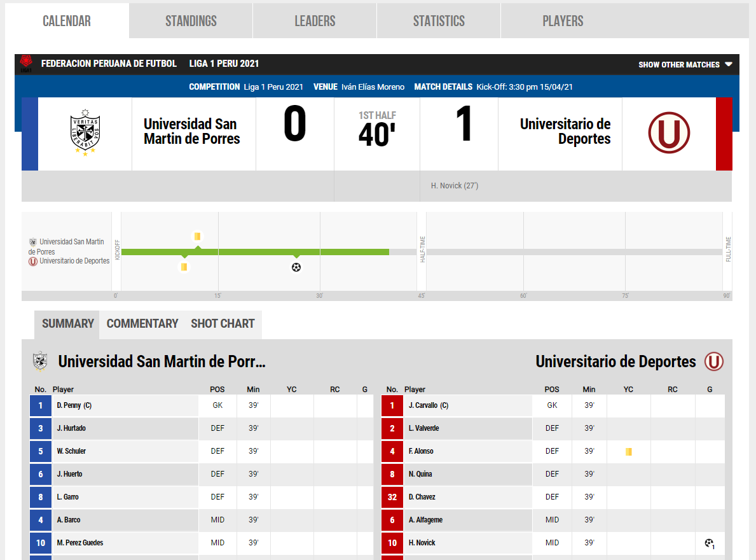
Task: Click the San Martin blue color stripe
Action: pos(30,134)
